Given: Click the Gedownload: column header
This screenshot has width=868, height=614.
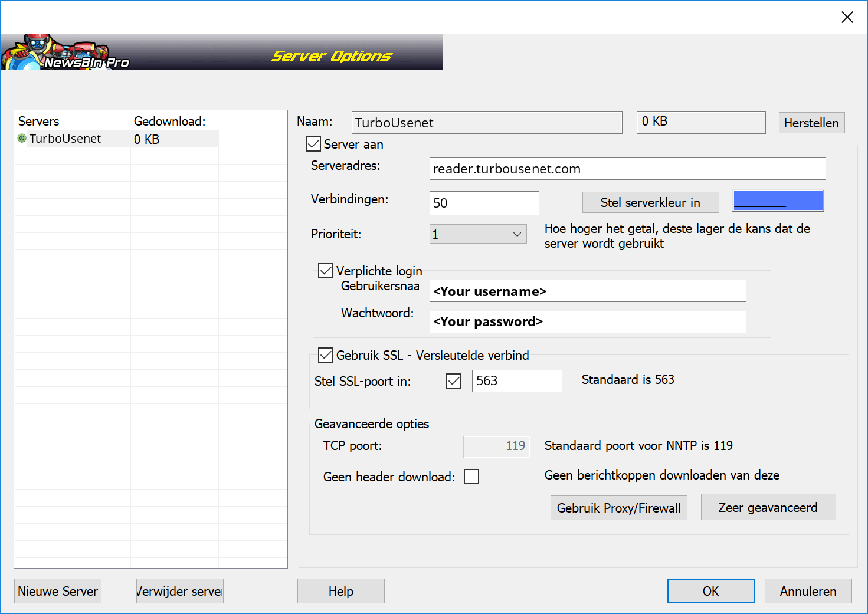Looking at the screenshot, I should point(174,121).
